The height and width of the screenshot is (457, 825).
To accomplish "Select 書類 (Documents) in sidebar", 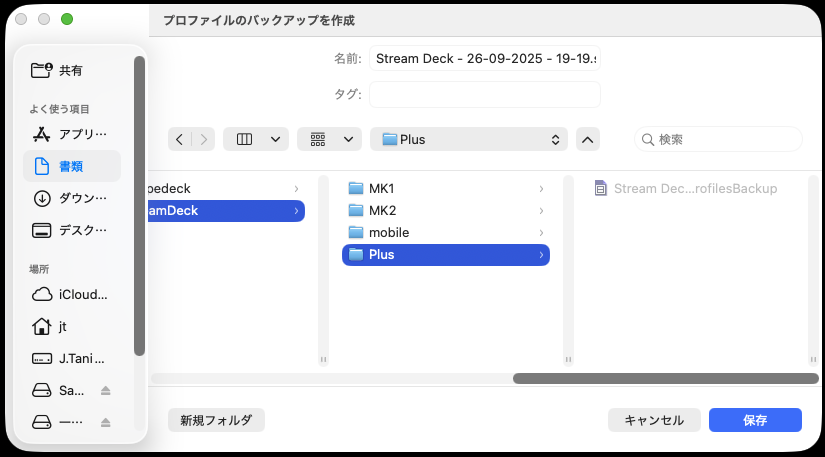I will pyautogui.click(x=72, y=166).
